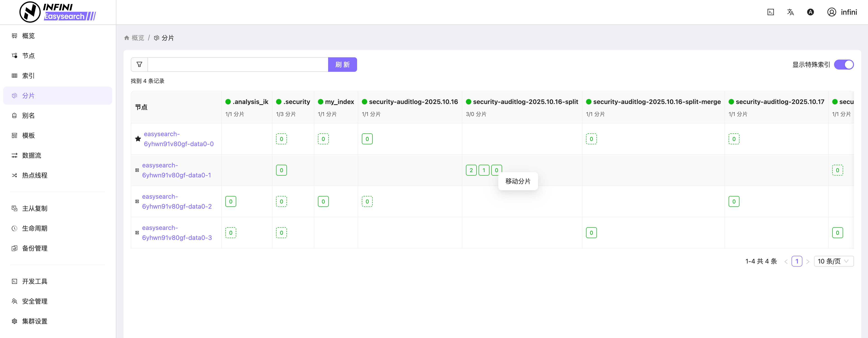The width and height of the screenshot is (868, 338).
Task: Open the 热点线程 sidebar menu
Action: click(x=34, y=175)
